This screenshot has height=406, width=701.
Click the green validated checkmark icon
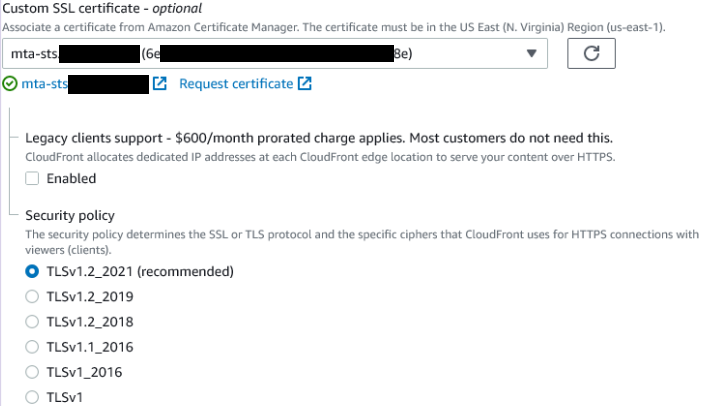click(x=9, y=84)
